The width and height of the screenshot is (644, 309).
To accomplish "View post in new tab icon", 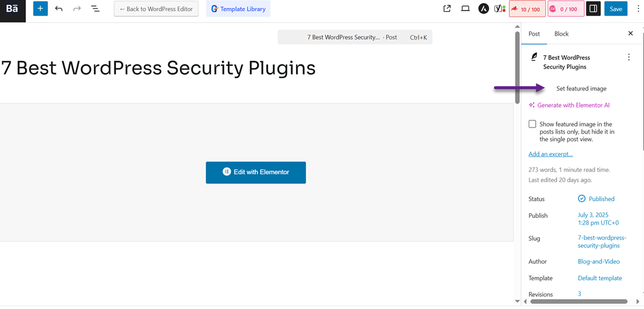I will (x=447, y=8).
